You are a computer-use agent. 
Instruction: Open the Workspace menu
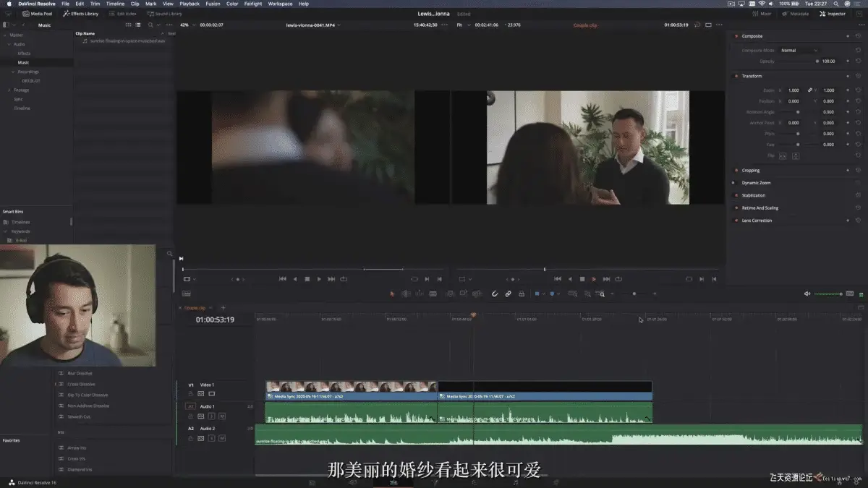point(280,4)
